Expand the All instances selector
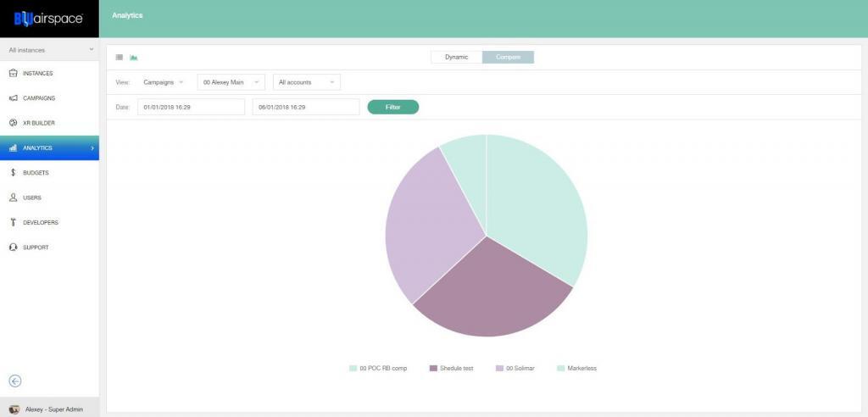This screenshot has width=868, height=417. 49,50
